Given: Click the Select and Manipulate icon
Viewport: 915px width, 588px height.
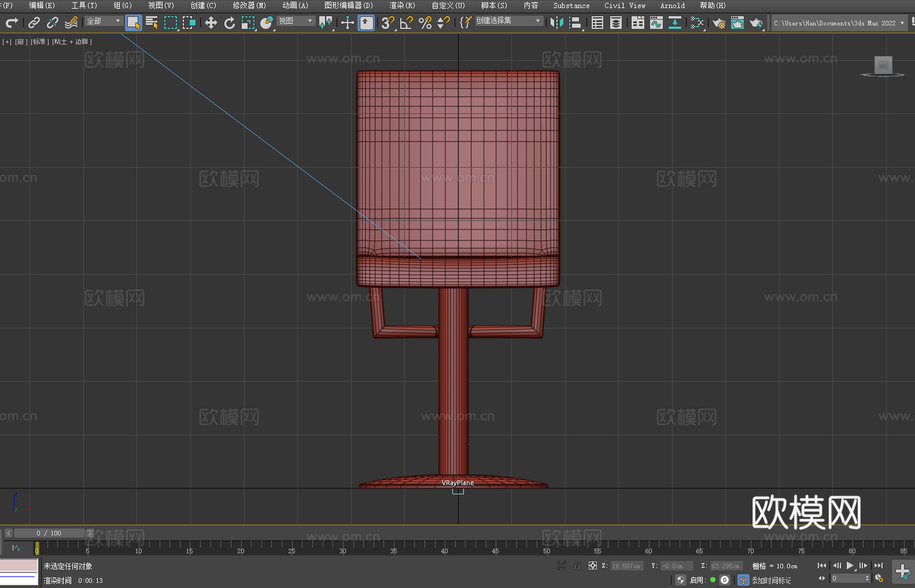Looking at the screenshot, I should click(348, 23).
